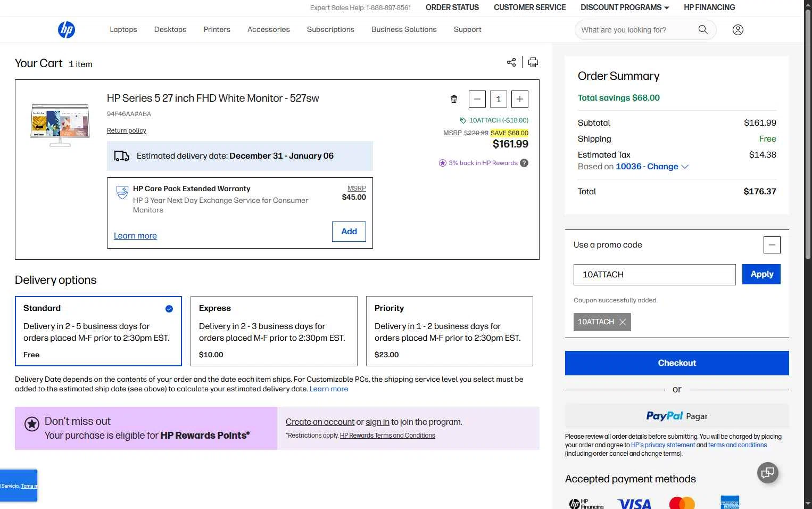Change the tax zip code 10036
The width and height of the screenshot is (812, 509).
pos(652,167)
